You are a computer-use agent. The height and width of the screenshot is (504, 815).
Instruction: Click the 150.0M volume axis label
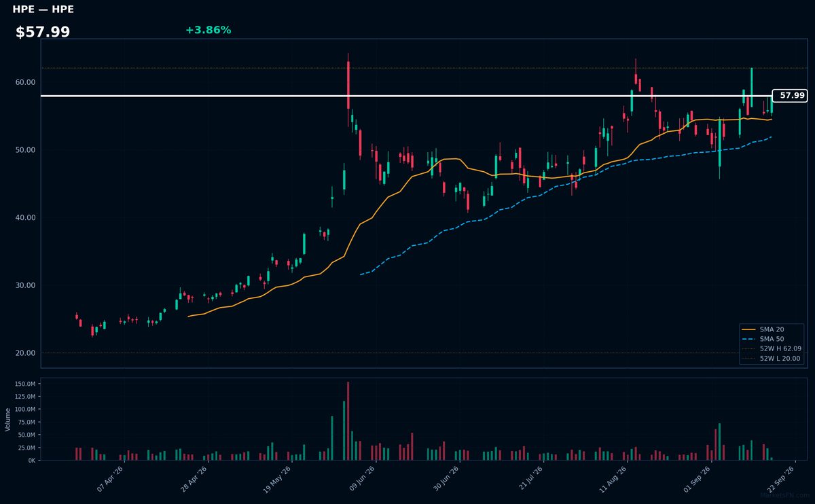[25, 384]
